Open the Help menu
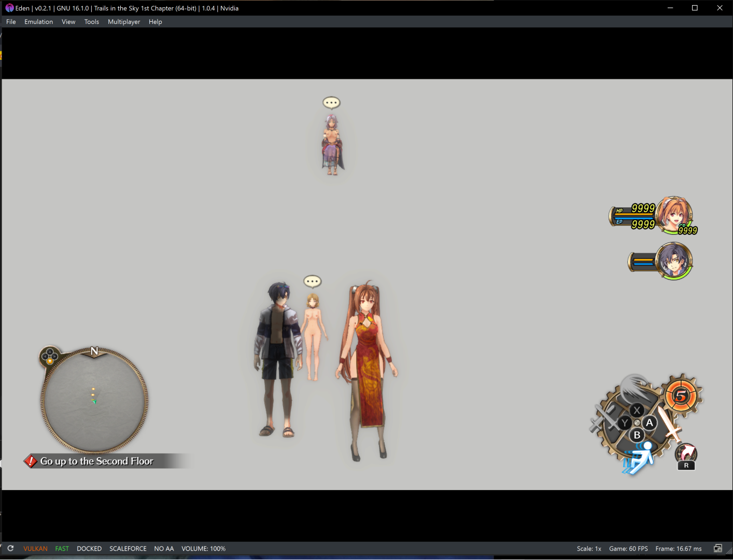The width and height of the screenshot is (733, 560). click(x=155, y=22)
